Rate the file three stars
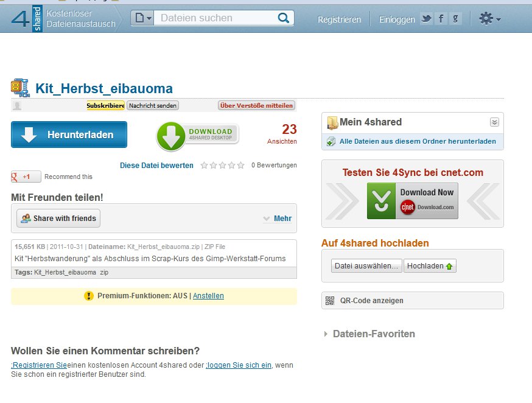Screen dimensions: 532x403 223,165
